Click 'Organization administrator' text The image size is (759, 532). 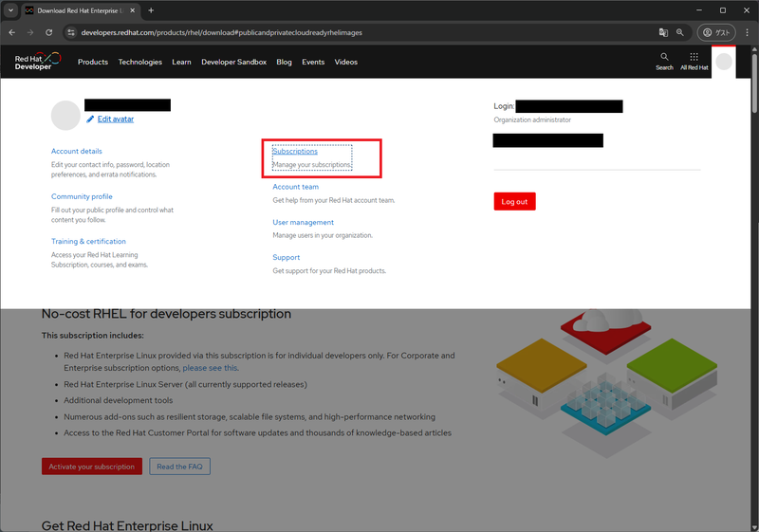(x=532, y=119)
